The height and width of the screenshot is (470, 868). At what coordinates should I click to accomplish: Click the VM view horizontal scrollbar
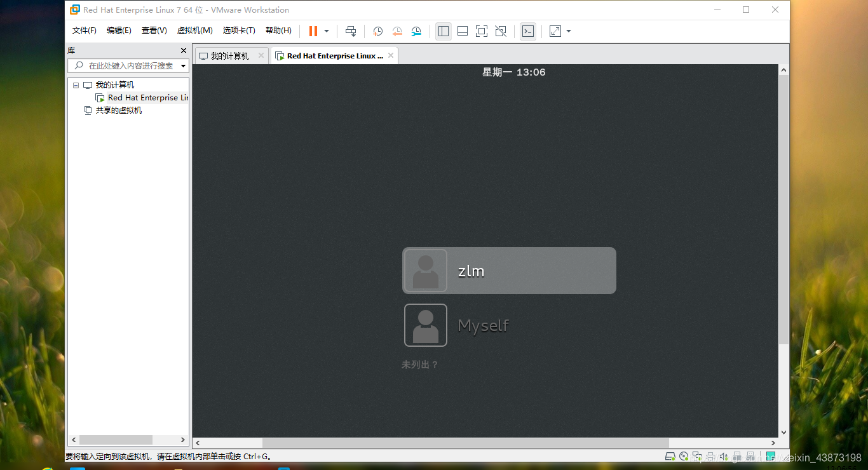465,443
